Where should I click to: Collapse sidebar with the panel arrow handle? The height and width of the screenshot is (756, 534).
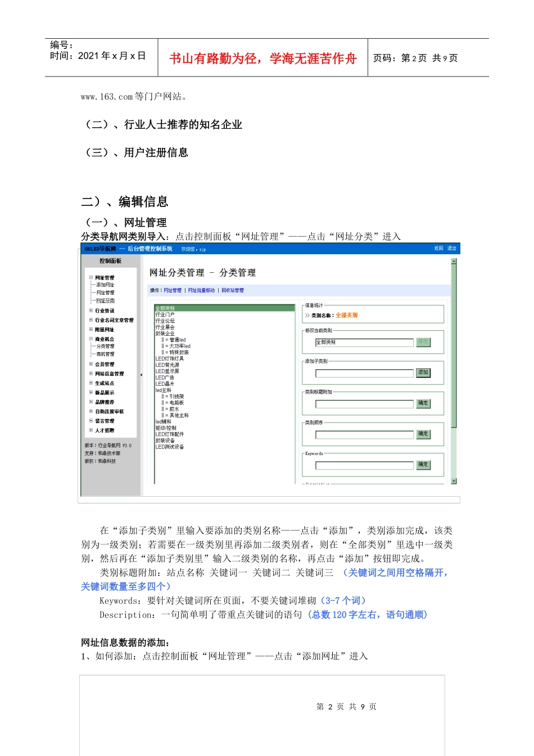click(x=141, y=375)
